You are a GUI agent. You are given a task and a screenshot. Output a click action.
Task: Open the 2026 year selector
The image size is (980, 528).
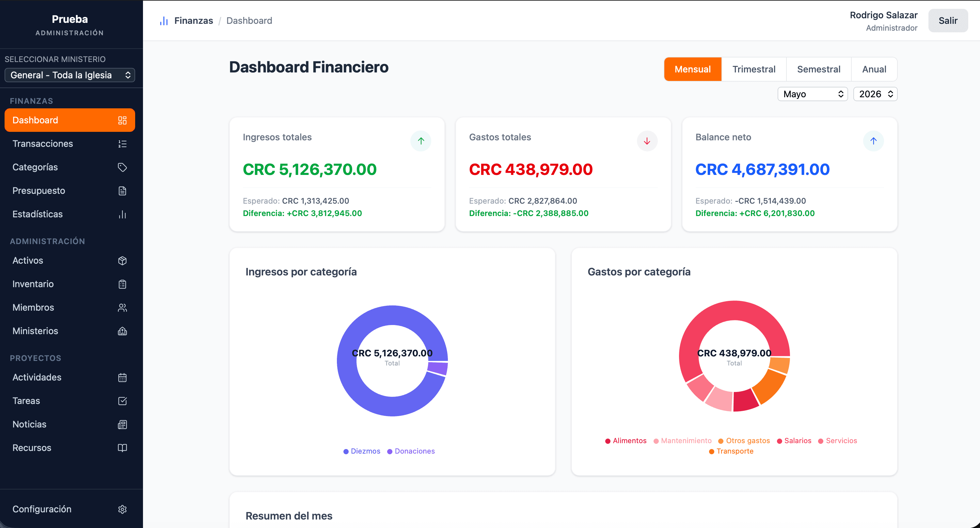click(x=875, y=94)
